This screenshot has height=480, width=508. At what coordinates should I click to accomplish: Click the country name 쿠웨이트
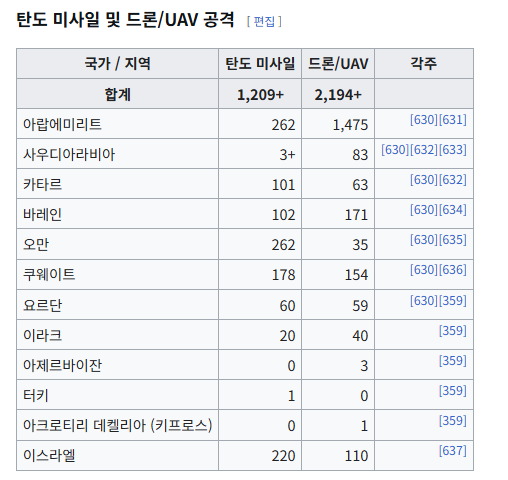click(49, 274)
